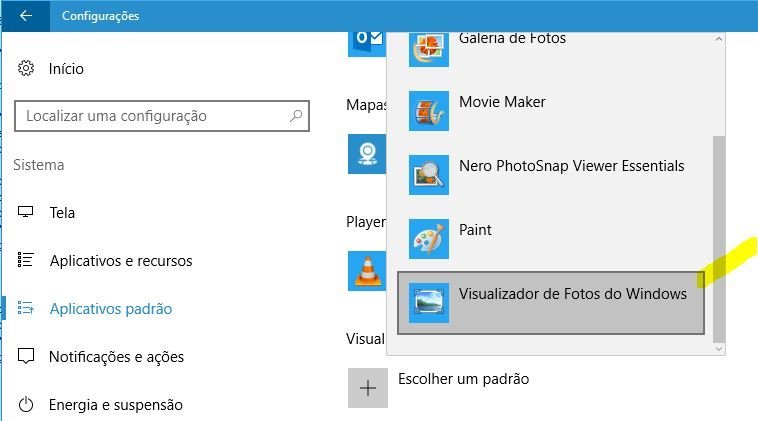Click the Outlook mail app tile
758x421 pixels.
367,44
